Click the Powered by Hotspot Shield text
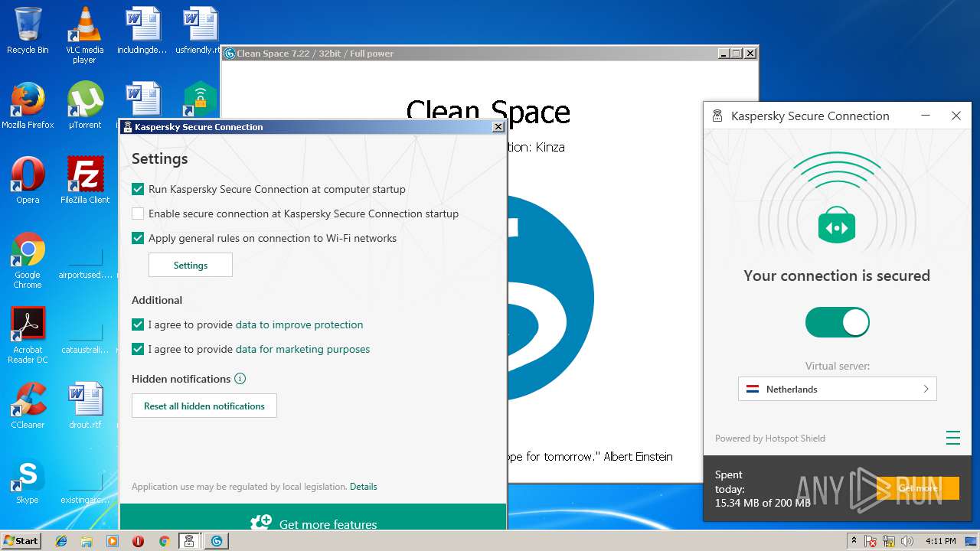Image resolution: width=980 pixels, height=551 pixels. coord(770,439)
